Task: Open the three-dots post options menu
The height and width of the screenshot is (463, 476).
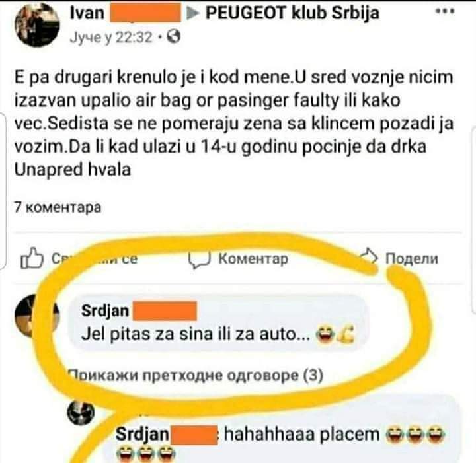Action: click(x=445, y=11)
